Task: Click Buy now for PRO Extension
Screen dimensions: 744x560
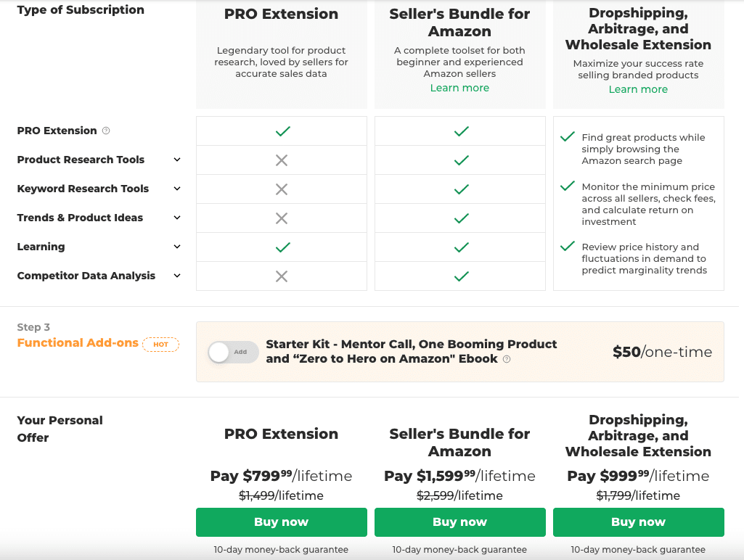Action: tap(281, 522)
